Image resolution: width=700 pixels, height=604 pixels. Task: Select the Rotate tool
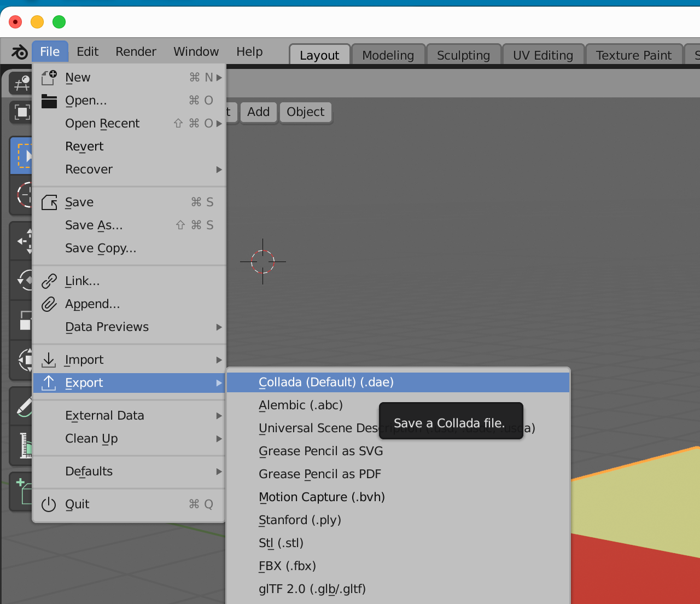click(x=22, y=280)
